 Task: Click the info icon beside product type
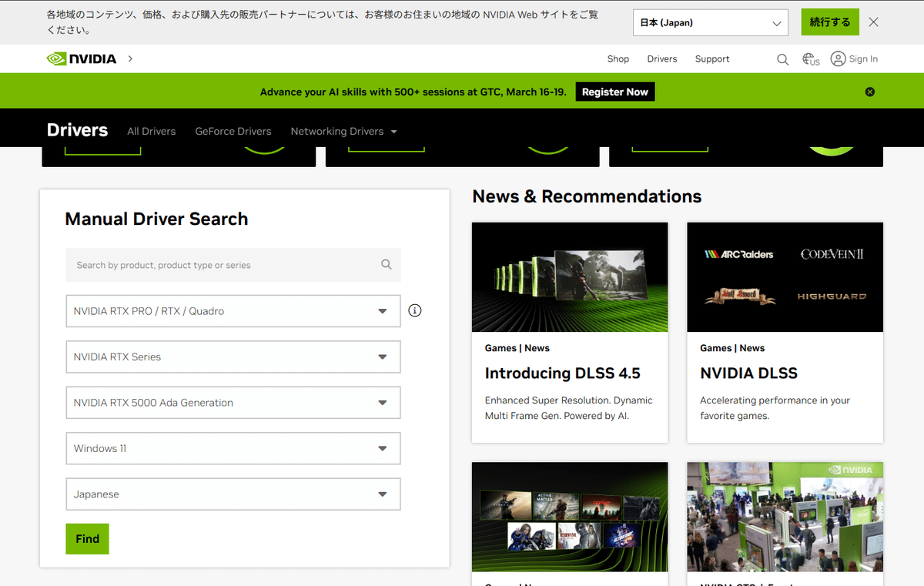pyautogui.click(x=415, y=311)
